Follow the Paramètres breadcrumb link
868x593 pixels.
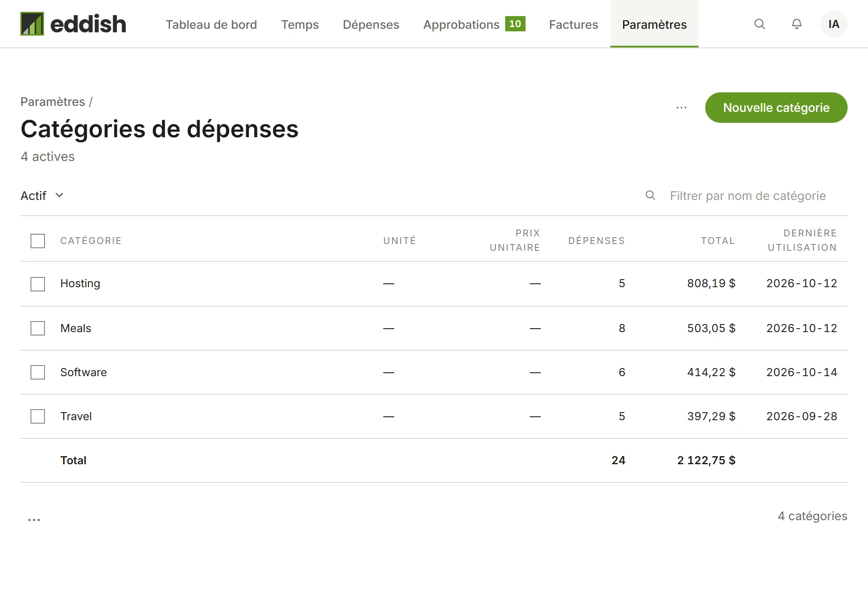click(x=53, y=102)
